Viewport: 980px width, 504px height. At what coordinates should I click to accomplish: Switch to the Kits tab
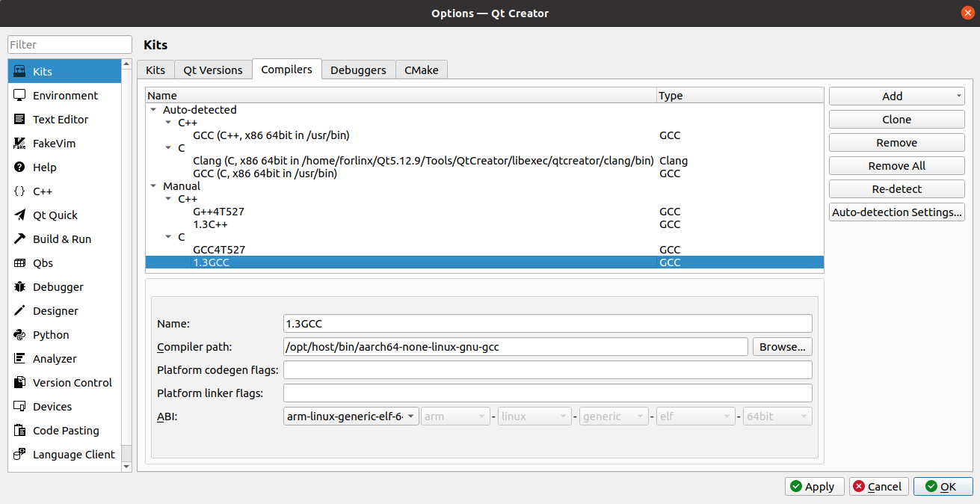click(155, 70)
